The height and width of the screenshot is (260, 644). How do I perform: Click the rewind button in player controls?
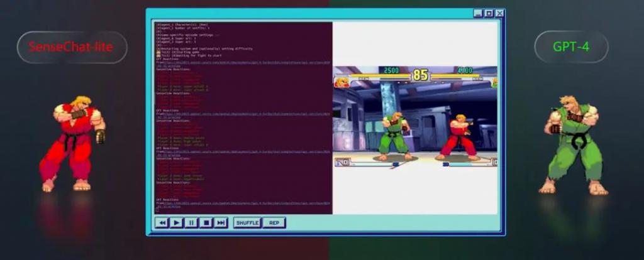click(162, 223)
